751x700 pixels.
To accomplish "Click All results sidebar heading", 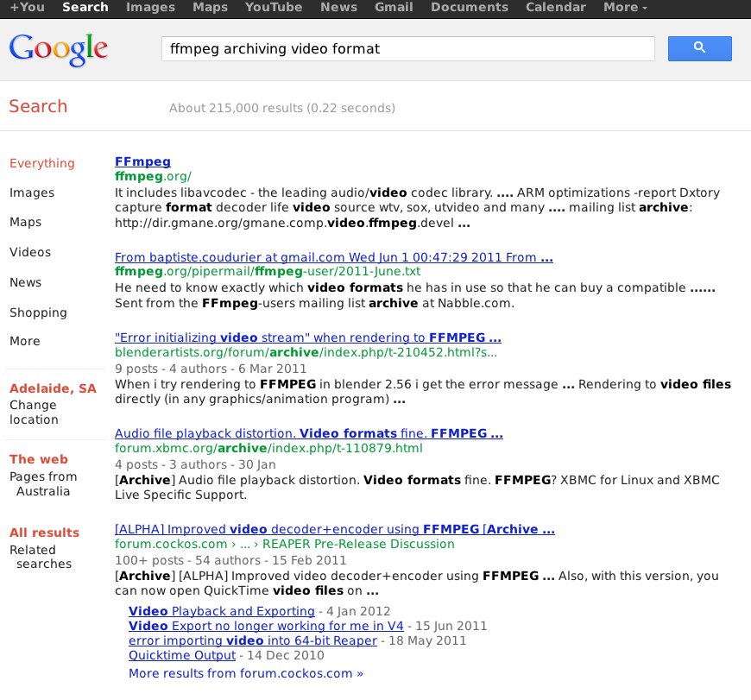I will click(x=45, y=533).
